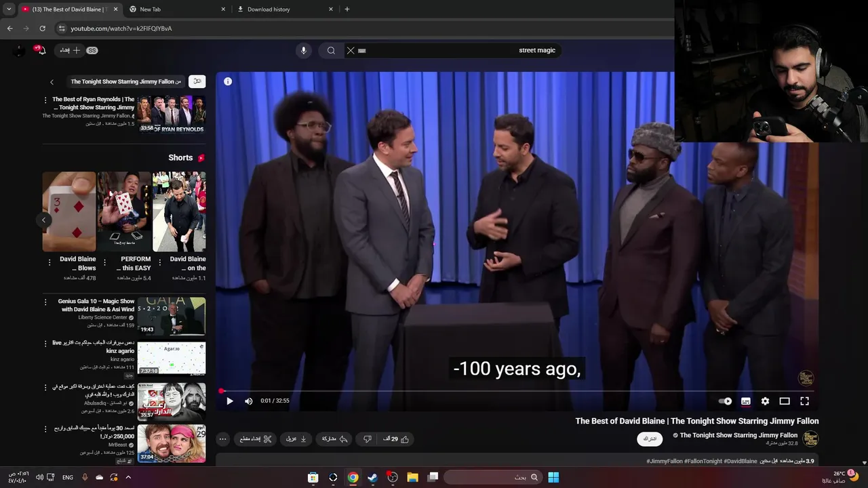Dislike the video with thumbs down

click(367, 439)
